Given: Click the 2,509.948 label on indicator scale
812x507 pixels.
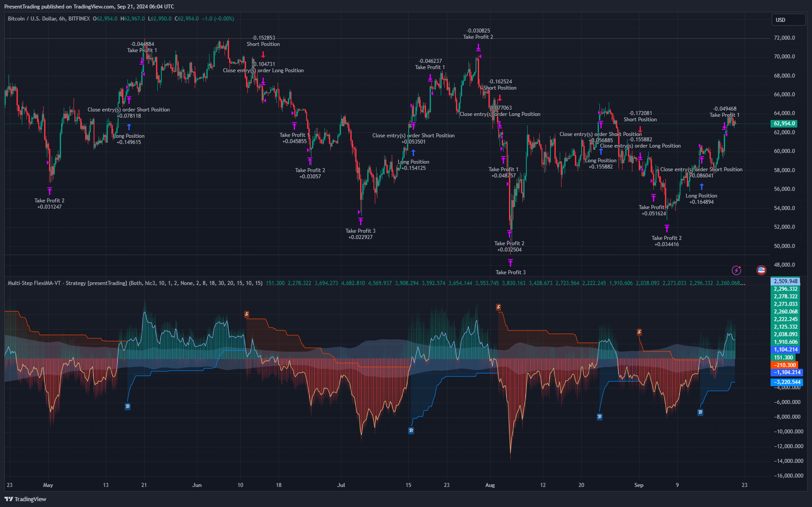Looking at the screenshot, I should coord(785,281).
